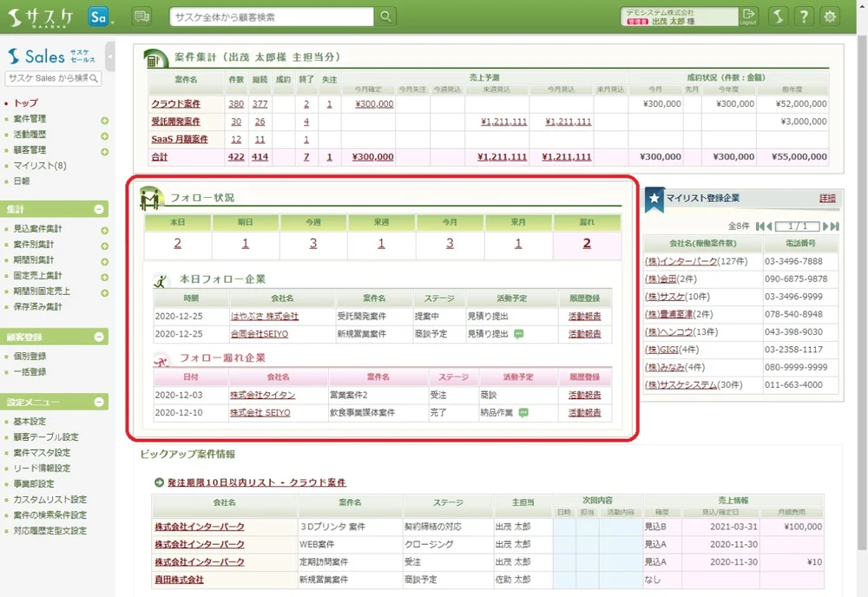Expand the plus beside 顧客管理
Image resolution: width=868 pixels, height=597 pixels.
click(104, 151)
